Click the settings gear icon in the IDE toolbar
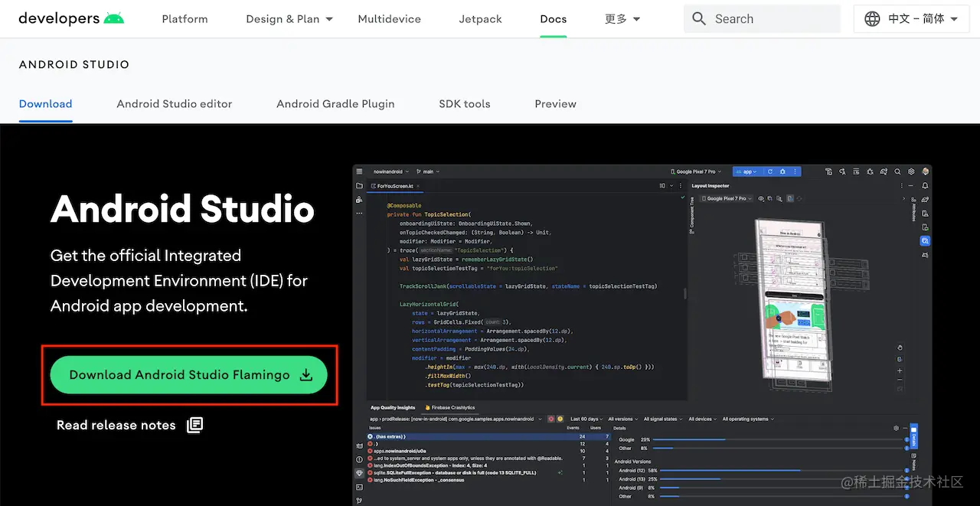The width and height of the screenshot is (980, 506). pyautogui.click(x=911, y=172)
